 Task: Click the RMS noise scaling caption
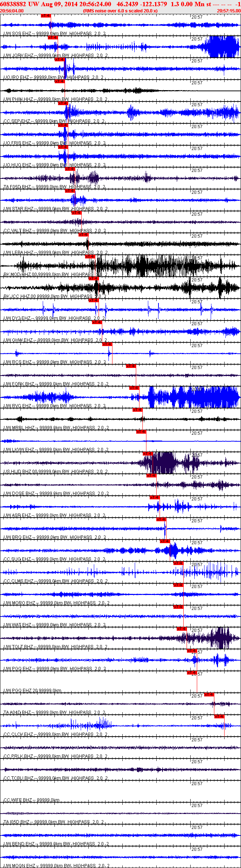120,11
